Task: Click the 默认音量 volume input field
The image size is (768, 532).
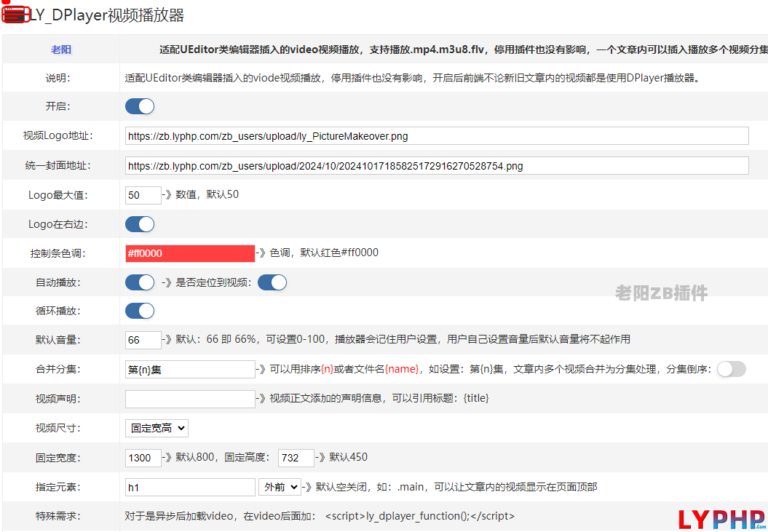Action: (143, 340)
